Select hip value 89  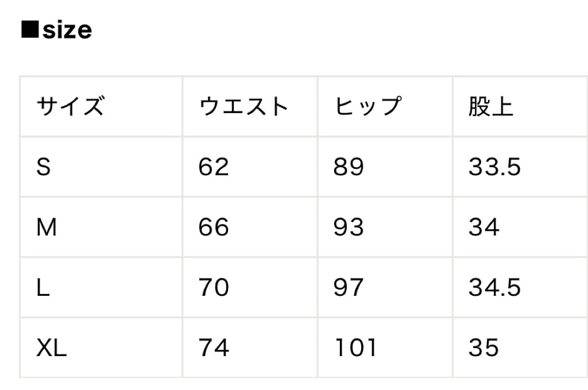tap(349, 167)
